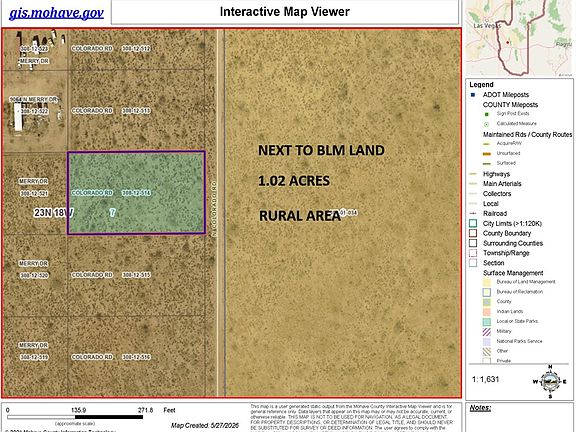Click the National Parks Service swatch
The height and width of the screenshot is (432, 576).
tap(487, 342)
